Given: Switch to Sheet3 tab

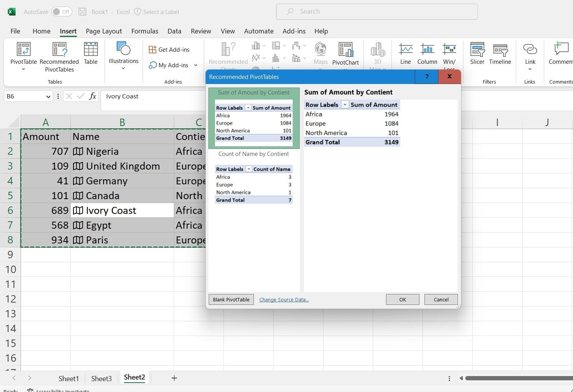Looking at the screenshot, I should click(101, 378).
